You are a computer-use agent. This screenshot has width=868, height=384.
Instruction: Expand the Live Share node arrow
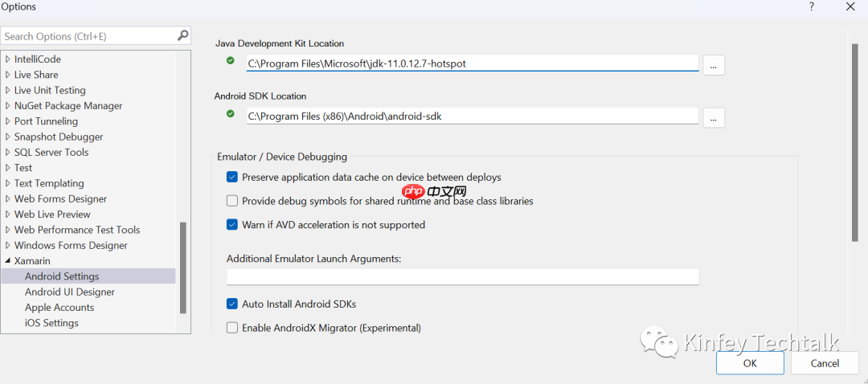[8, 75]
